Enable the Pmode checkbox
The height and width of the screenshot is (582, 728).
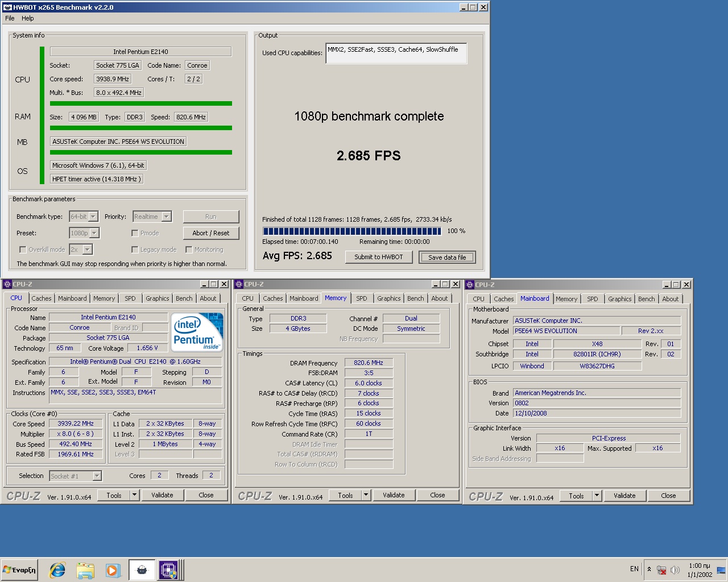coord(135,233)
